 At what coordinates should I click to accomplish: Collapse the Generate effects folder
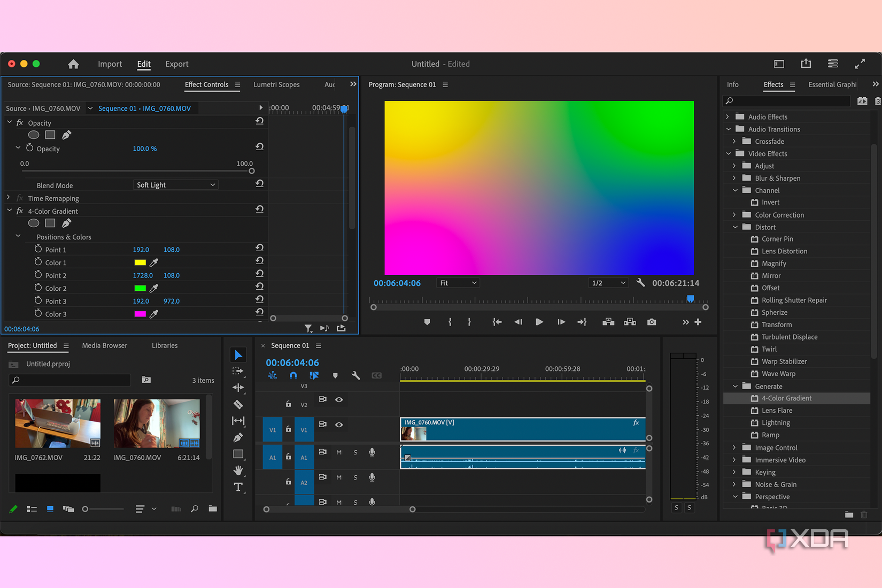point(735,385)
